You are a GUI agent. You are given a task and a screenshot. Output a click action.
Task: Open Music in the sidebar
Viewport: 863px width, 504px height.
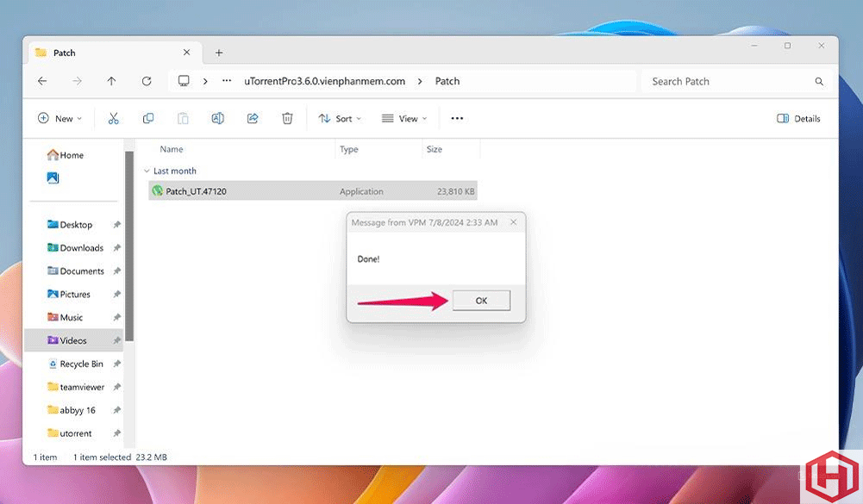point(65,317)
